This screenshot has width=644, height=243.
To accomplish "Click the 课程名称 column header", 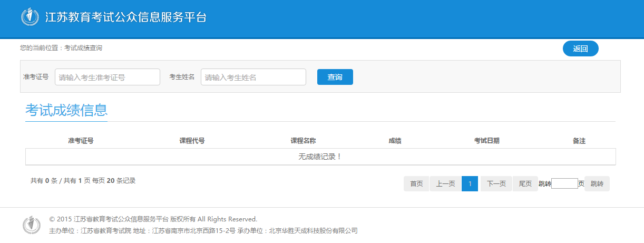I will (303, 141).
